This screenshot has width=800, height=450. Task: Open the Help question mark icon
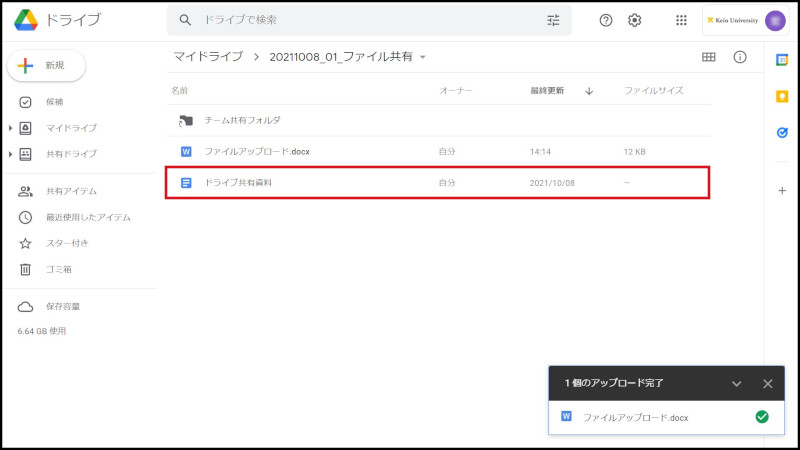[605, 20]
